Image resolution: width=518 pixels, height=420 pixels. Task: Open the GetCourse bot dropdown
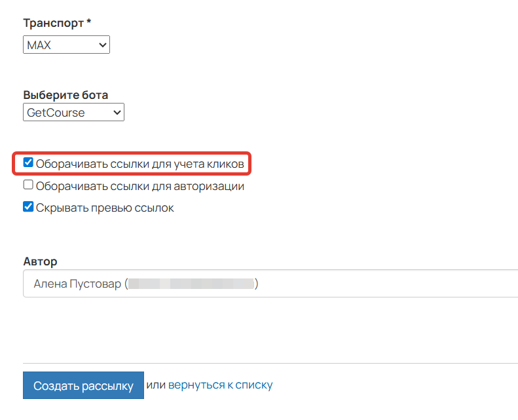(73, 113)
